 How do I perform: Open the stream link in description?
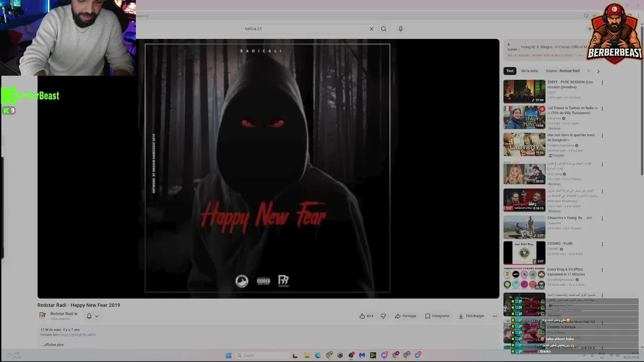pos(78,334)
